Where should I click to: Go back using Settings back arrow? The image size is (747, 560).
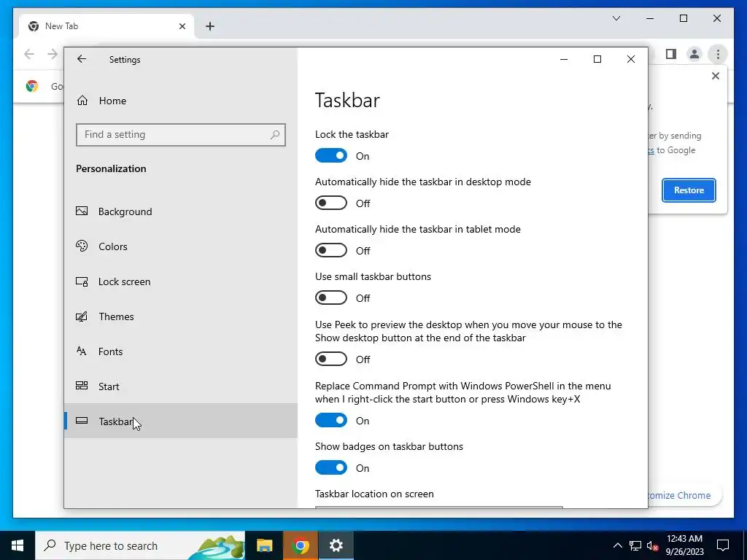point(82,59)
